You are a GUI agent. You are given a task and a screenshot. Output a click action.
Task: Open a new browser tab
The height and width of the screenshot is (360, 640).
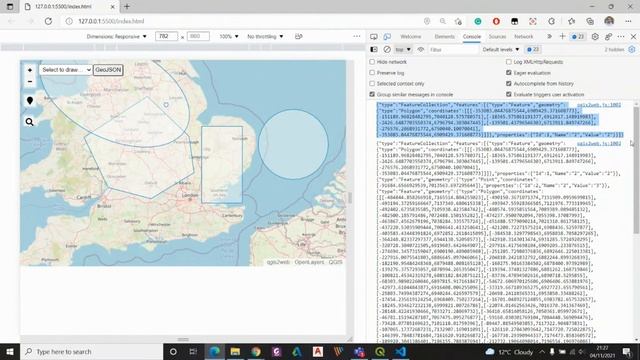127,7
